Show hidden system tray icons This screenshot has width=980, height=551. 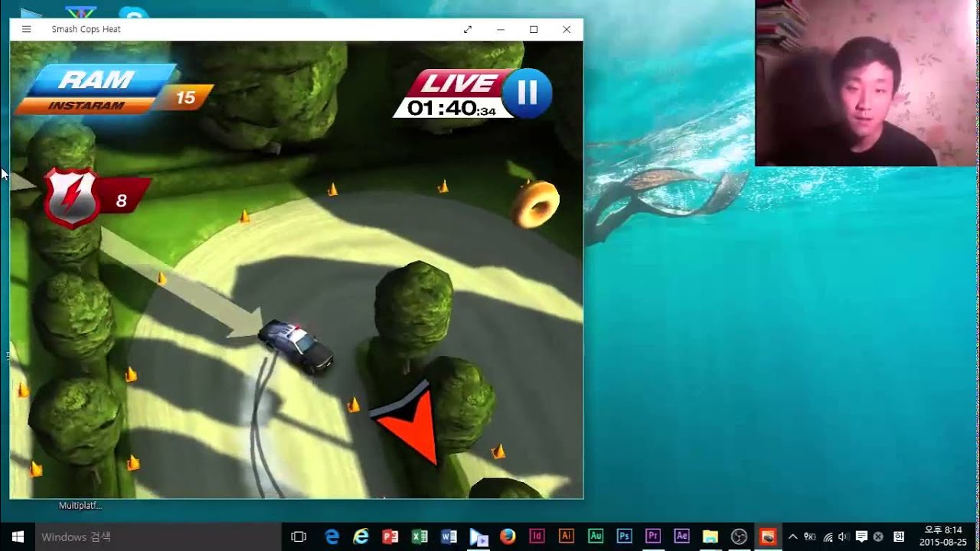tap(793, 536)
